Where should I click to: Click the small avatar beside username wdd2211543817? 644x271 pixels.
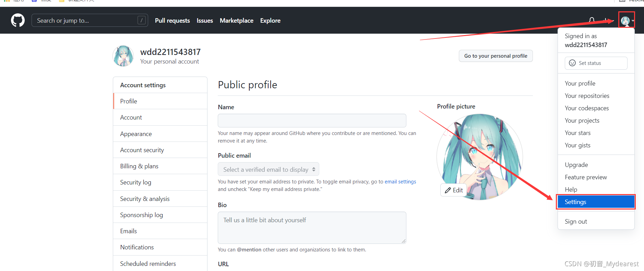[123, 56]
